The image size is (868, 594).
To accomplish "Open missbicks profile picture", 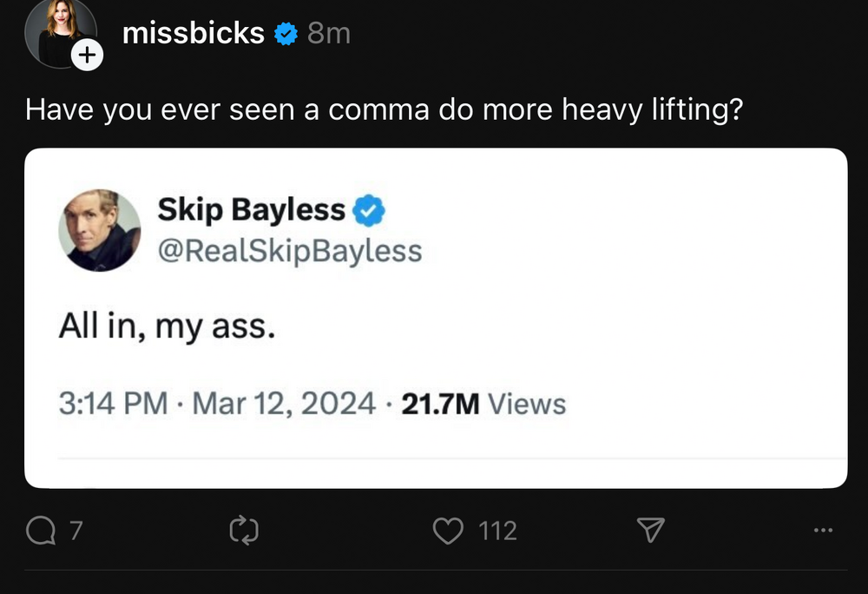I will (x=58, y=33).
